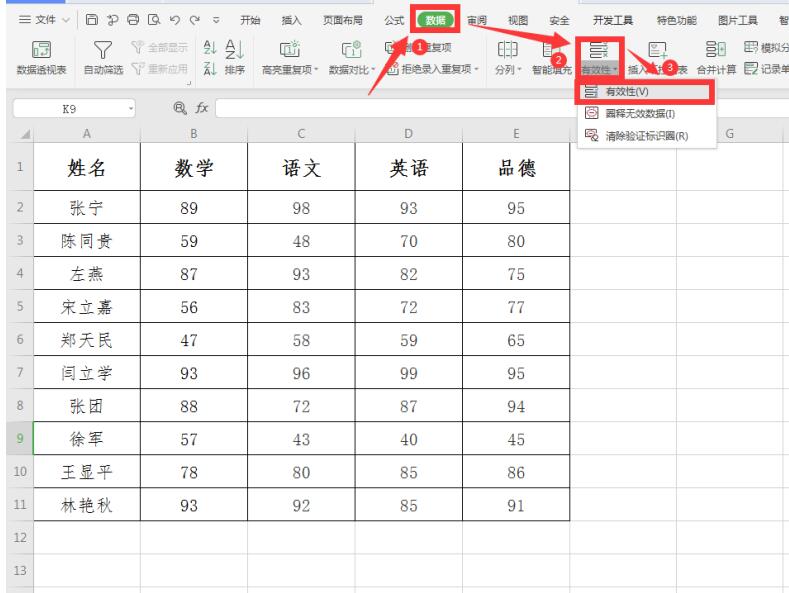Viewport: 789px width, 593px height.
Task: Choose 有效性(V) from the dropdown menu
Action: click(646, 92)
